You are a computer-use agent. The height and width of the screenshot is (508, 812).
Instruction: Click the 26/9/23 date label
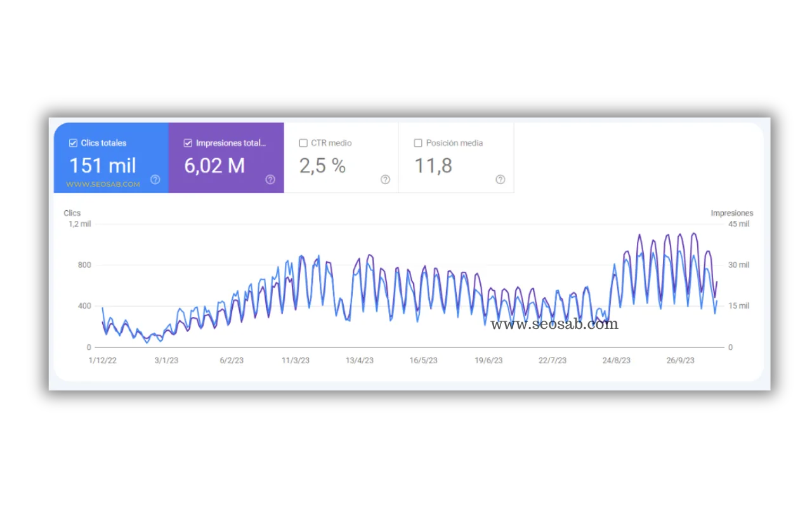tap(680, 361)
